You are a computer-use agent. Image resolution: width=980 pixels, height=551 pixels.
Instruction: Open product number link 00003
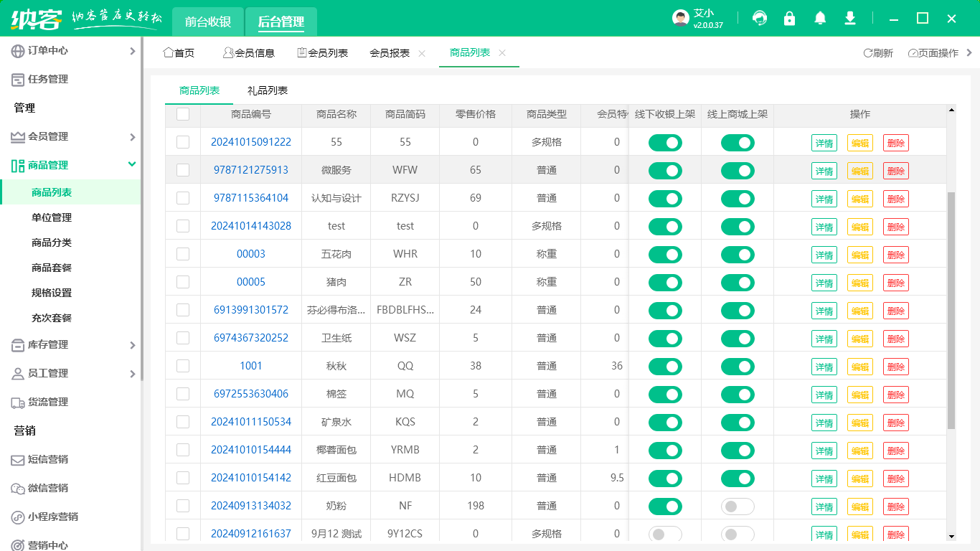[249, 253]
